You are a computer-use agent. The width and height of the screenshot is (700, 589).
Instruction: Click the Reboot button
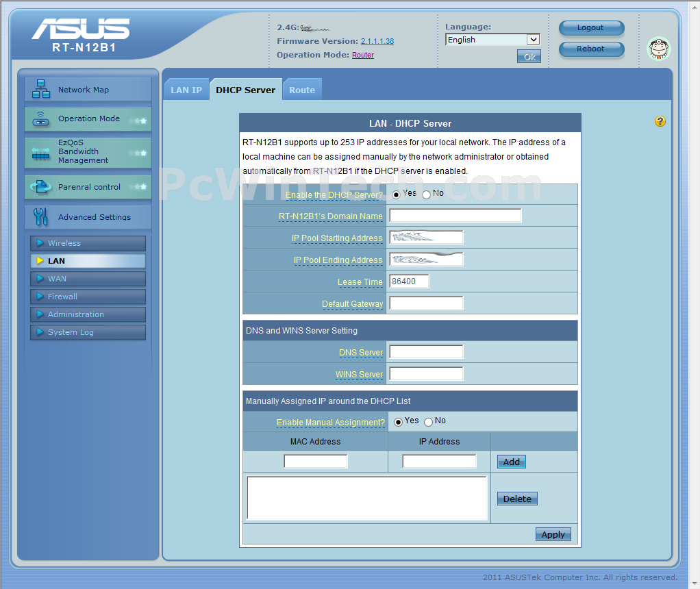(x=591, y=49)
